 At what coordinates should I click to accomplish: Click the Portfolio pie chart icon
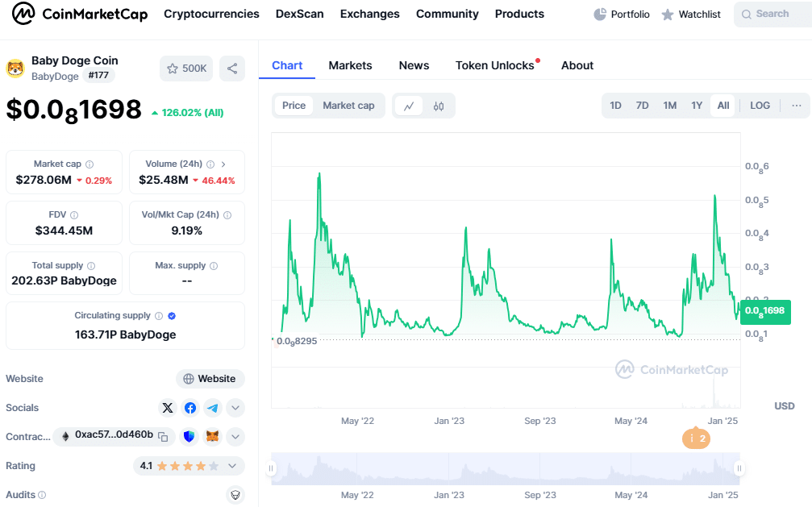[x=600, y=15]
